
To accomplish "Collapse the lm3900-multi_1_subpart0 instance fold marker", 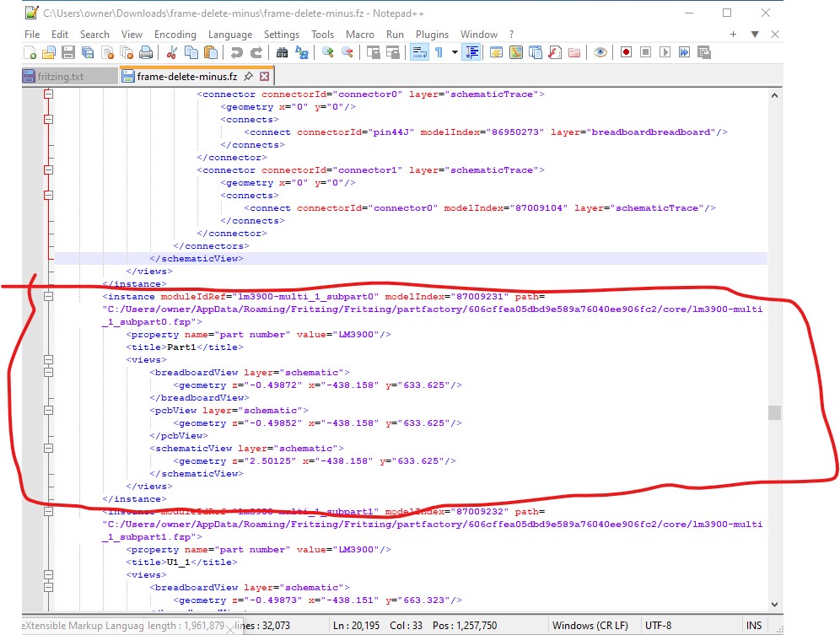I will pyautogui.click(x=48, y=297).
